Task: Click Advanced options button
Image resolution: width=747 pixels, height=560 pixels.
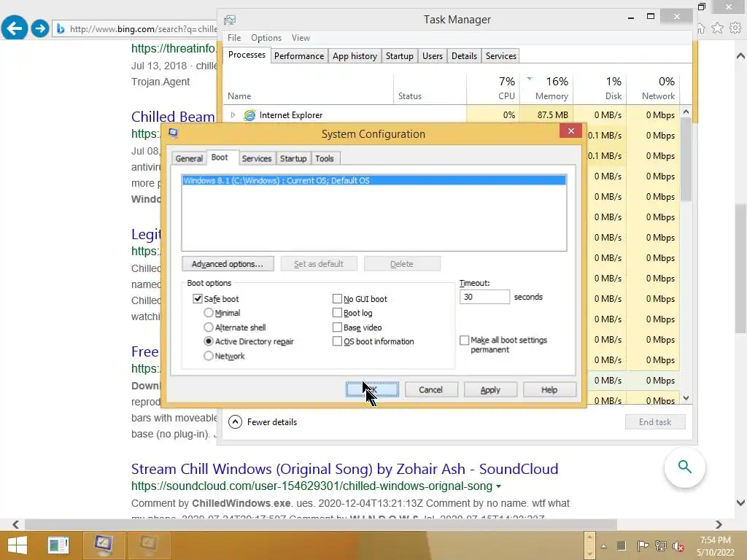Action: (228, 264)
